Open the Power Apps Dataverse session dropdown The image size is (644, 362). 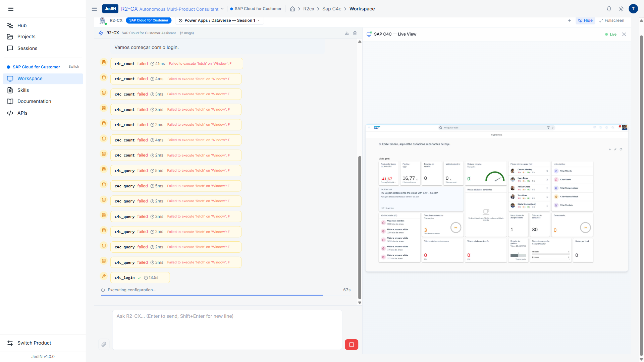click(219, 20)
